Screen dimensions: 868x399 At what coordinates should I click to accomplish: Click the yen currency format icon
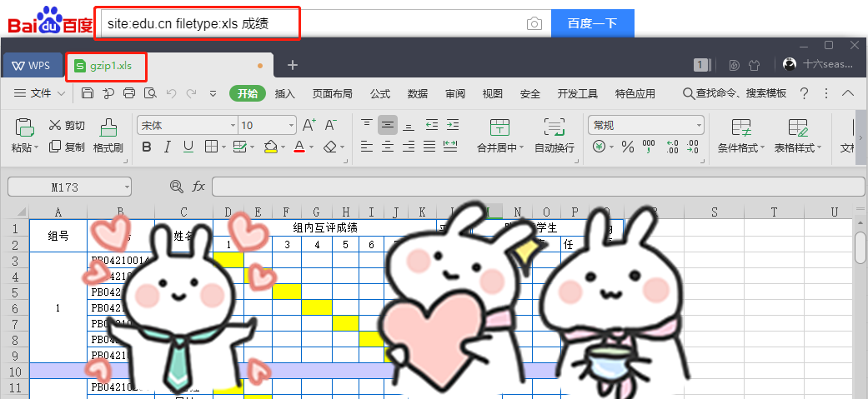pyautogui.click(x=599, y=147)
